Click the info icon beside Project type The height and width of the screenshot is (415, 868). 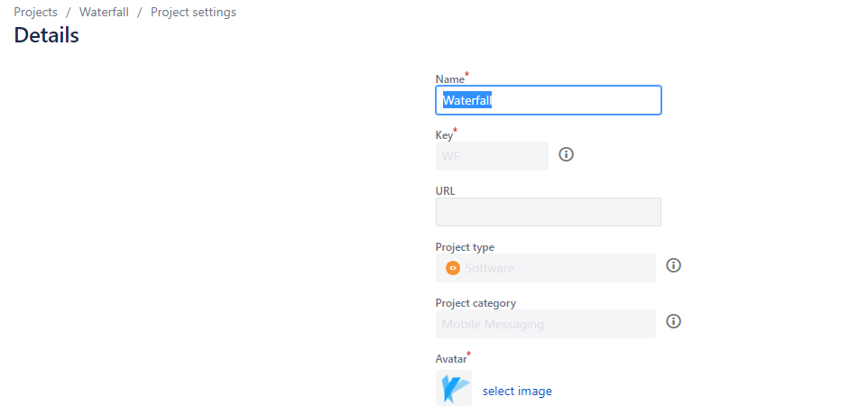(x=673, y=265)
